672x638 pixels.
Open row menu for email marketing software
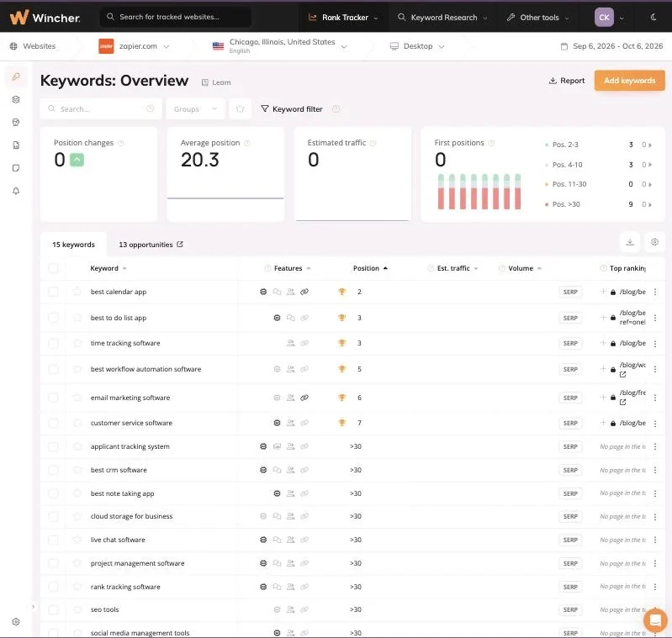tap(655, 398)
